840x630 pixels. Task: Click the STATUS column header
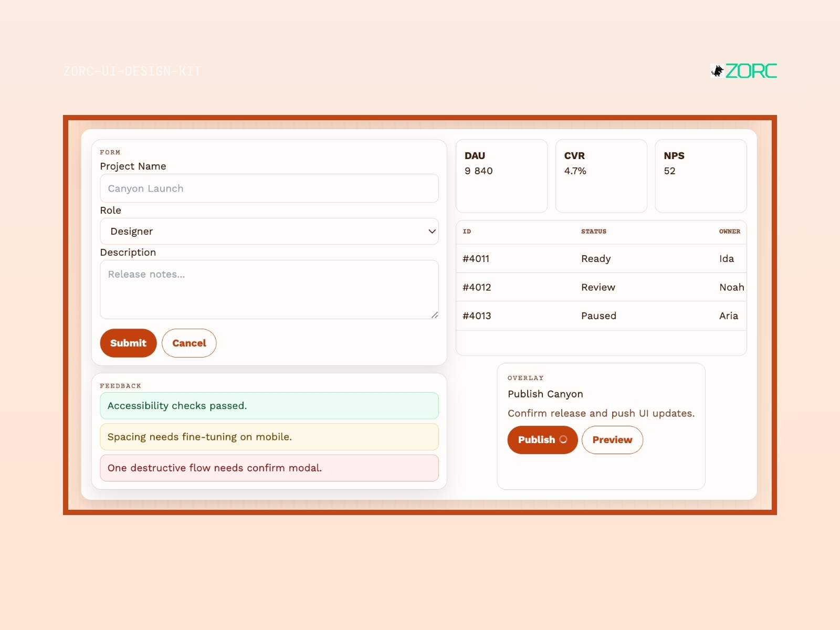coord(594,232)
